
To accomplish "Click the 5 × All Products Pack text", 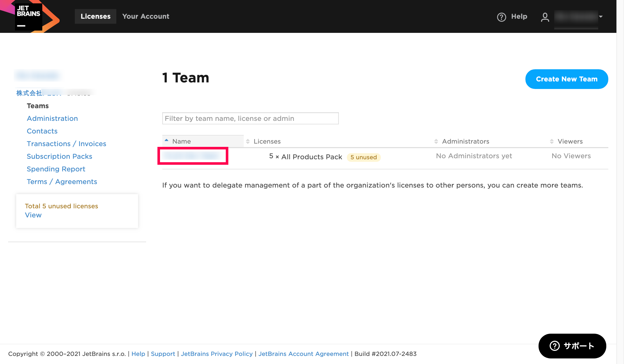I will point(305,157).
